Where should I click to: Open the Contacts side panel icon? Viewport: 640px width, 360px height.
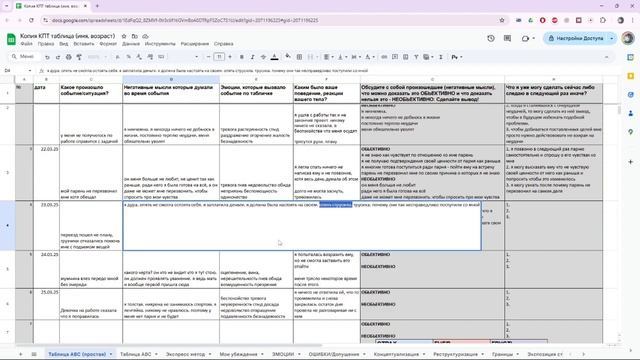[x=631, y=113]
